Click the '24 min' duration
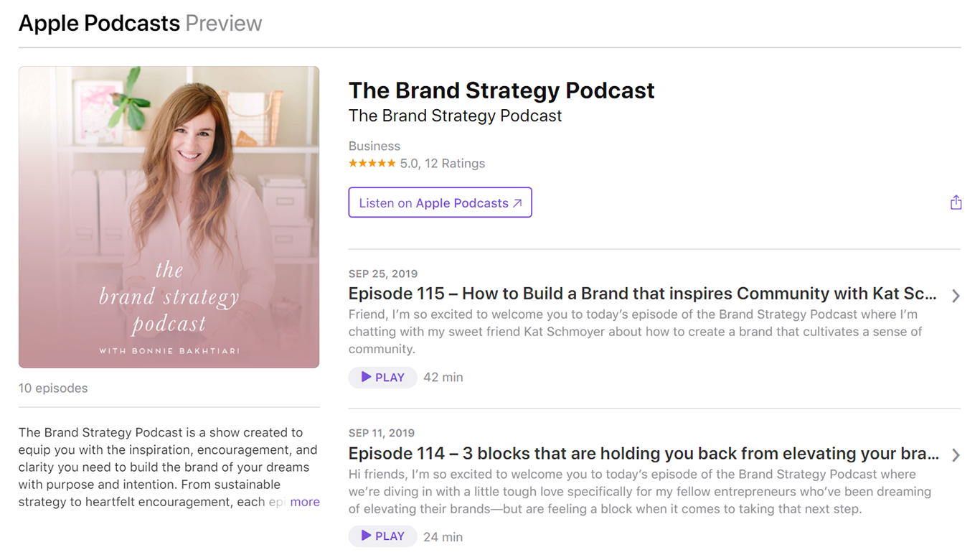The image size is (980, 560). point(443,537)
